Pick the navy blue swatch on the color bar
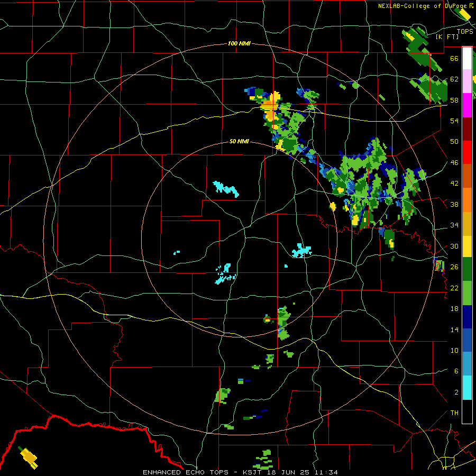 [x=467, y=317]
